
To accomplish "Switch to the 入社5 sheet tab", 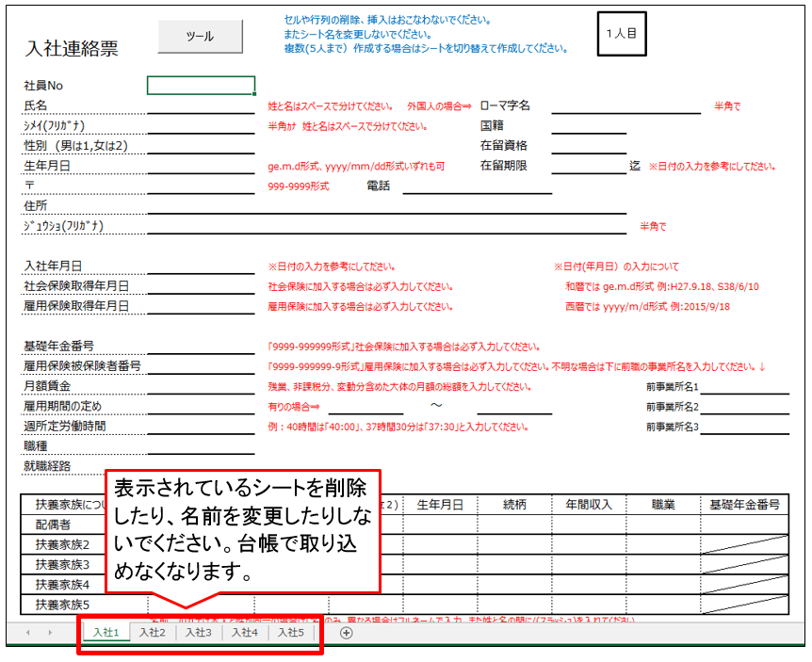I will [x=290, y=633].
